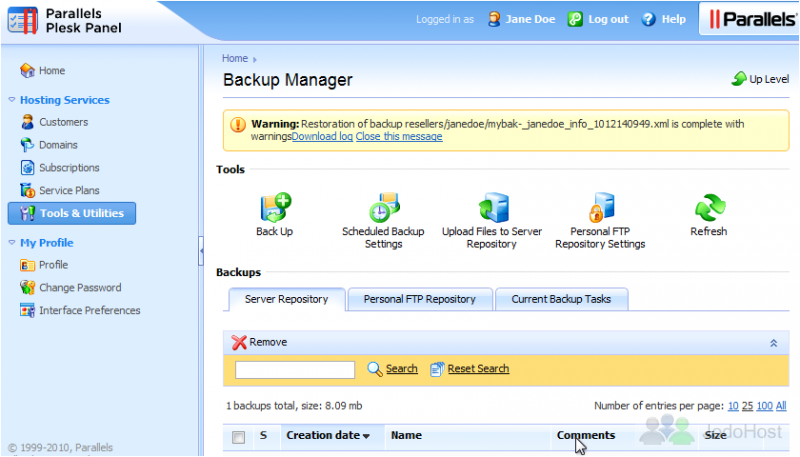Click the Reset Search link text
This screenshot has width=800, height=457.
point(479,369)
